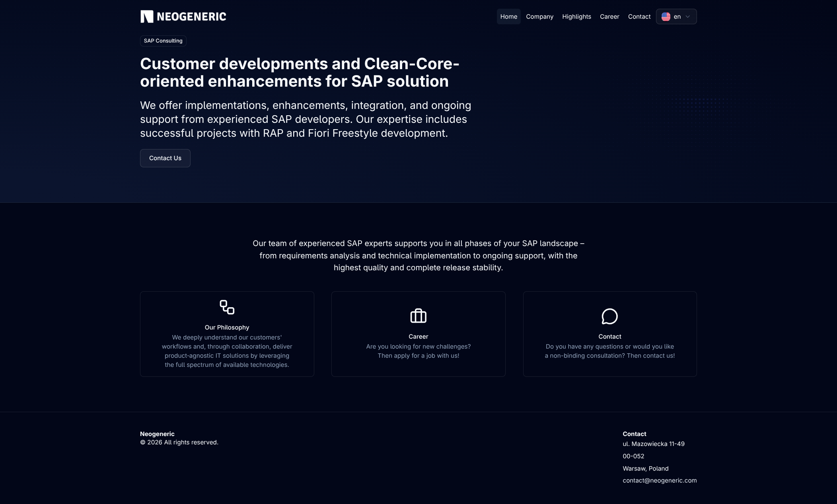Click the 'We deeply understand our customers' description
Image resolution: width=837 pixels, height=504 pixels.
(x=227, y=351)
